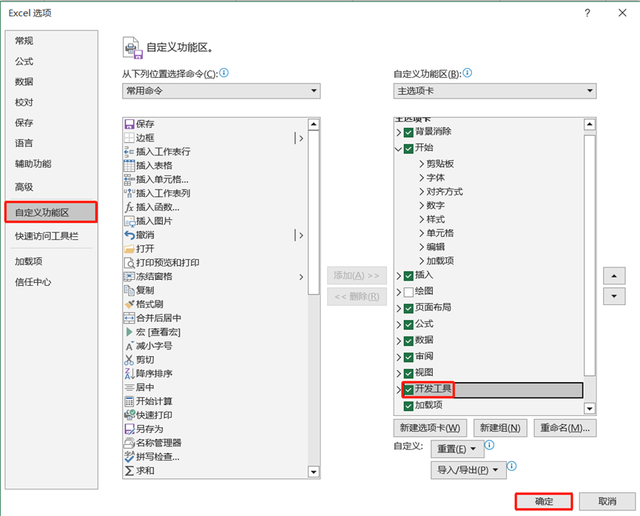Expand the 对齐方式 group node
This screenshot has width=640, height=516.
click(x=422, y=192)
